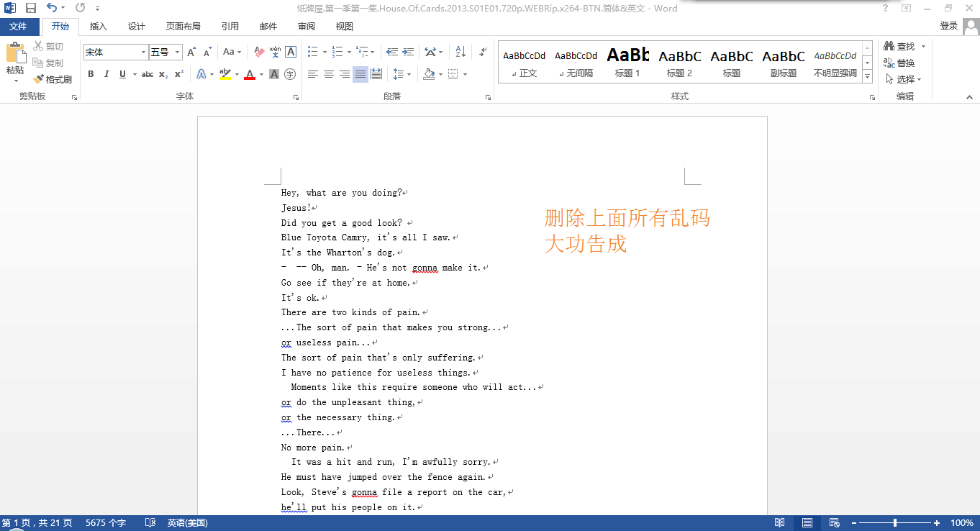
Task: Undo the last action
Action: (52, 8)
